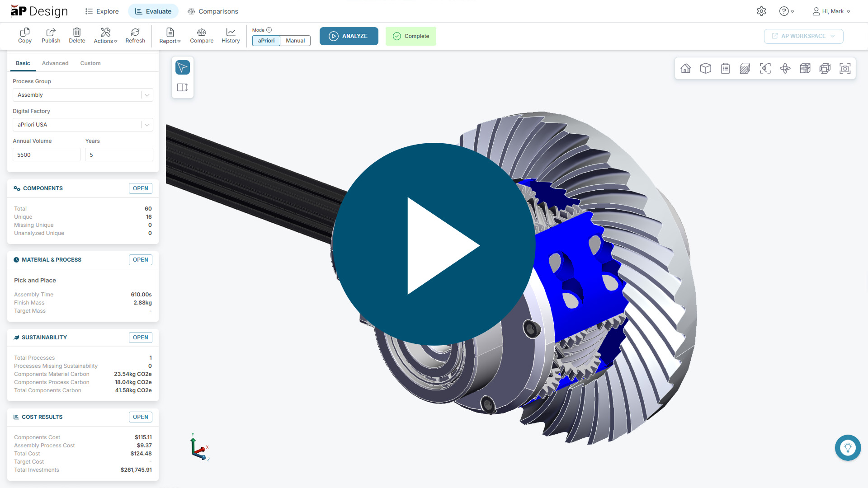Image resolution: width=868 pixels, height=488 pixels.
Task: Switch to the Advanced tab
Action: coord(55,63)
